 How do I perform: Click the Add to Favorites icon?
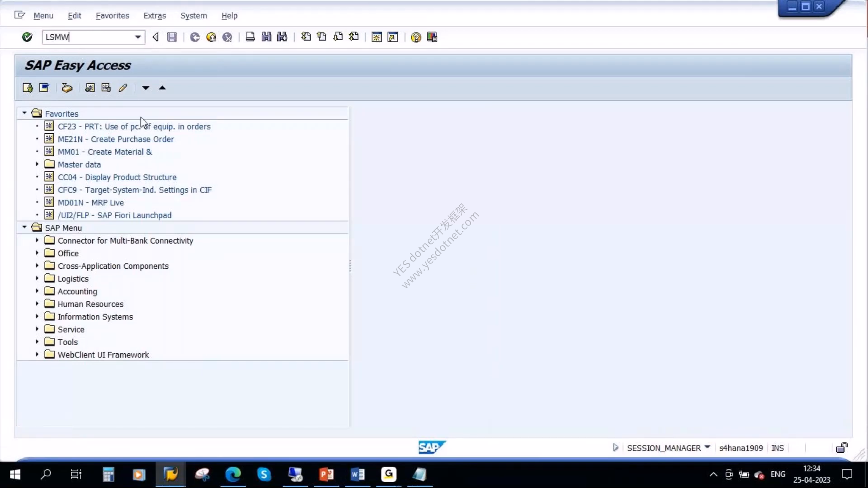(90, 88)
